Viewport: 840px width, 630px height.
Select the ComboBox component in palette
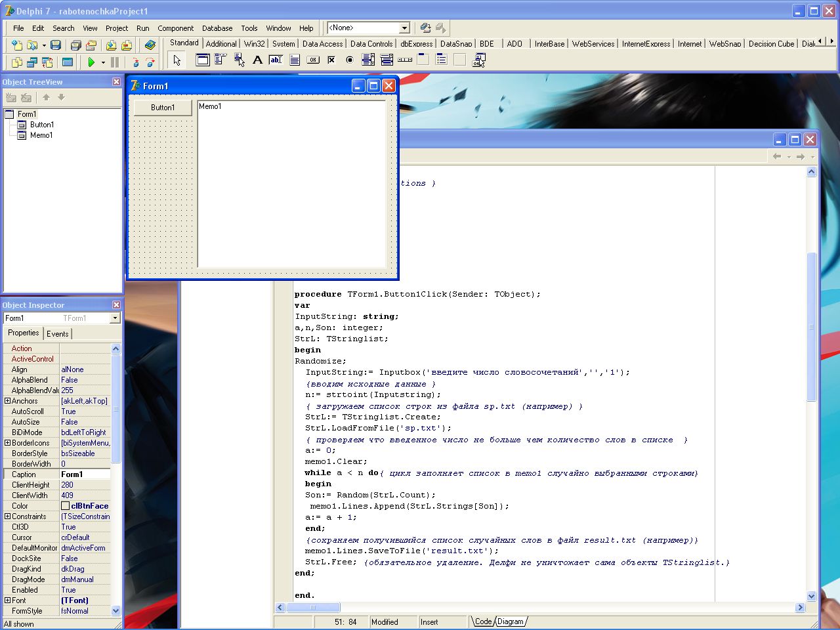point(387,60)
